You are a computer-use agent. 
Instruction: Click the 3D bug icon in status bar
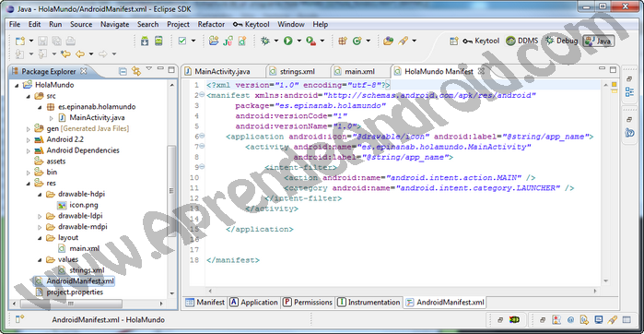point(514,319)
